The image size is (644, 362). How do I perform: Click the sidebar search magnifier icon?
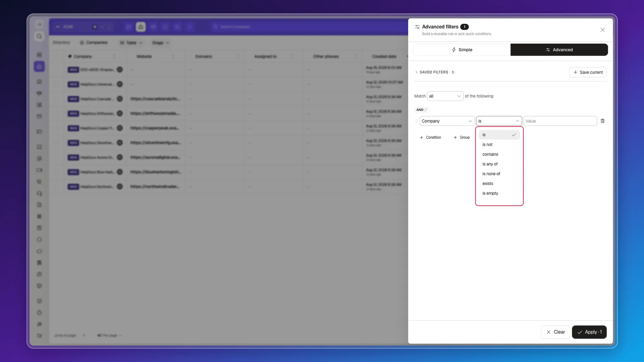click(x=39, y=36)
